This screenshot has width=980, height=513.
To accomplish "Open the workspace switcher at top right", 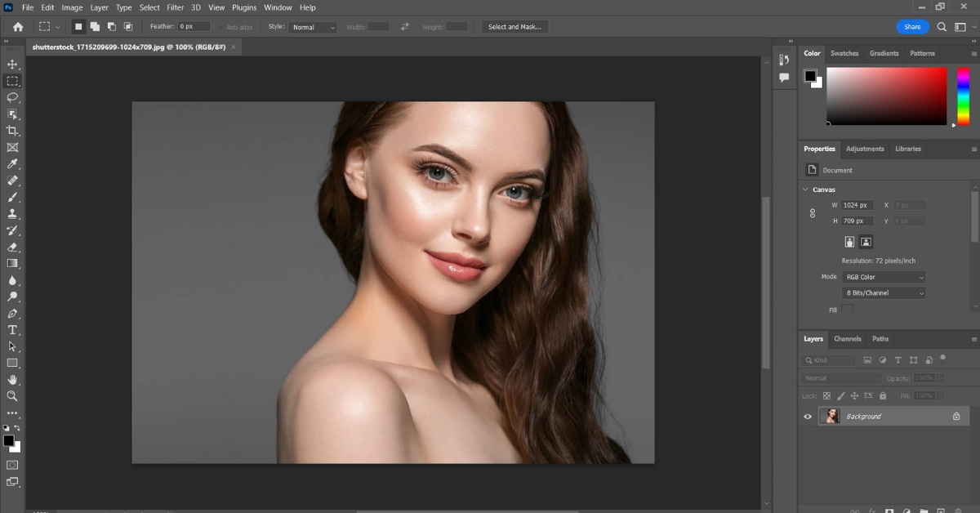I will 962,27.
